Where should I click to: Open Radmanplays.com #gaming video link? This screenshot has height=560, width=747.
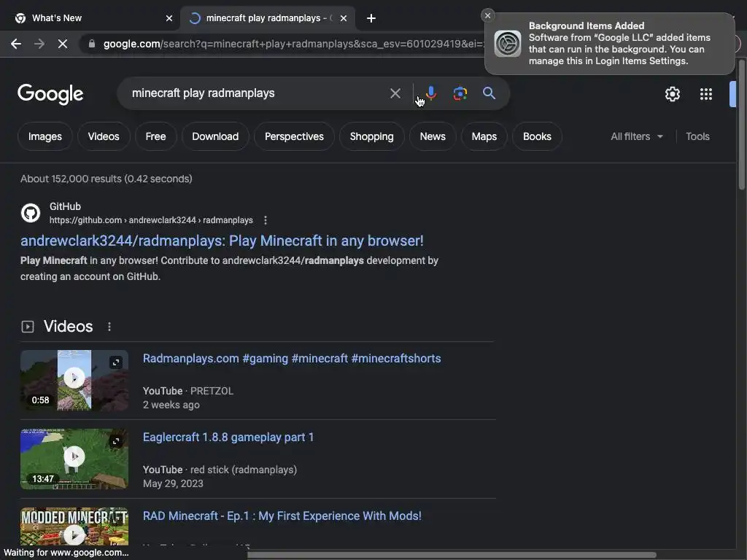point(292,359)
